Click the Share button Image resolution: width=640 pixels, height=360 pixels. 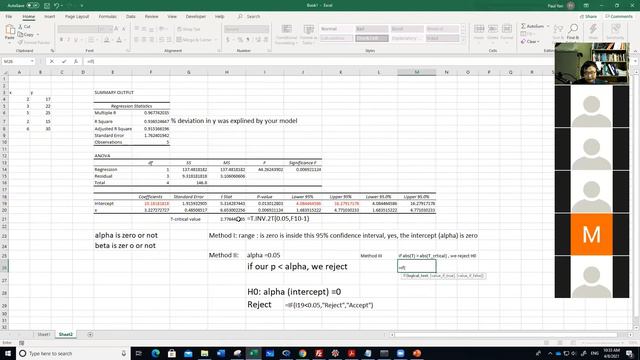[588, 16]
